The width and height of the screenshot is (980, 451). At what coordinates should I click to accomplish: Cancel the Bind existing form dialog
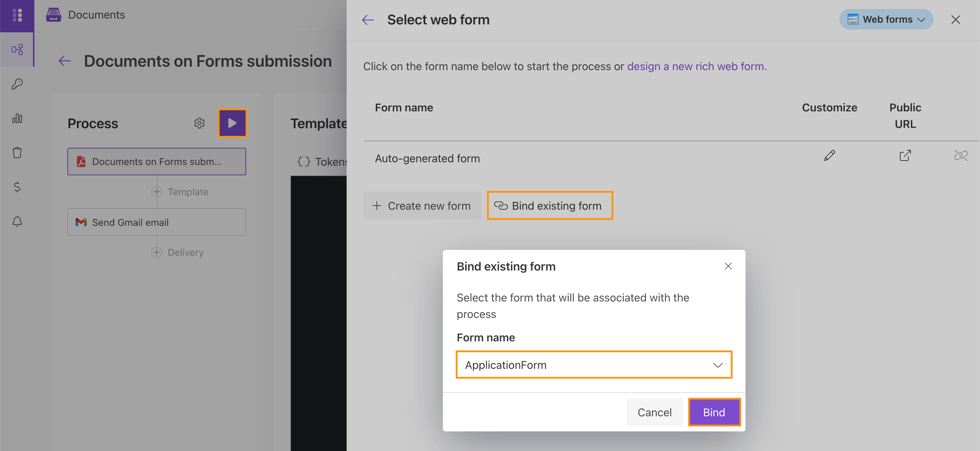[x=654, y=412]
